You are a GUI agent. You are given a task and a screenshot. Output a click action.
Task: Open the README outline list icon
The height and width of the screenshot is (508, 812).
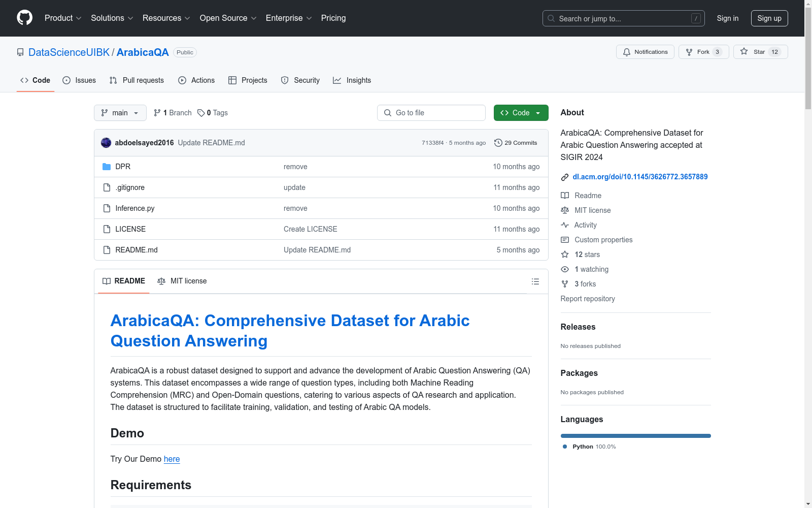tap(535, 281)
